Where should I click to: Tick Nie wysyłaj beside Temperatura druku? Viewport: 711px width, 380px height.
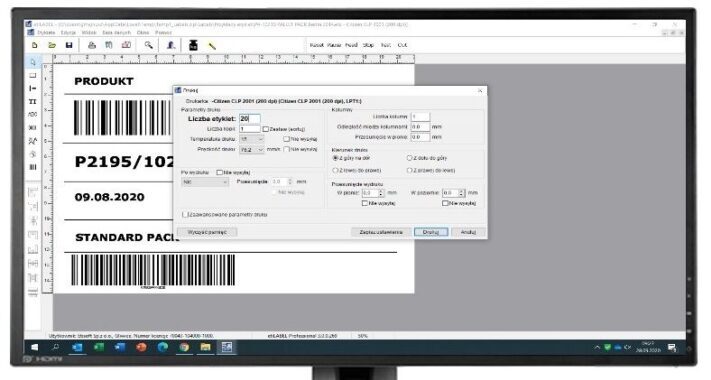point(286,139)
